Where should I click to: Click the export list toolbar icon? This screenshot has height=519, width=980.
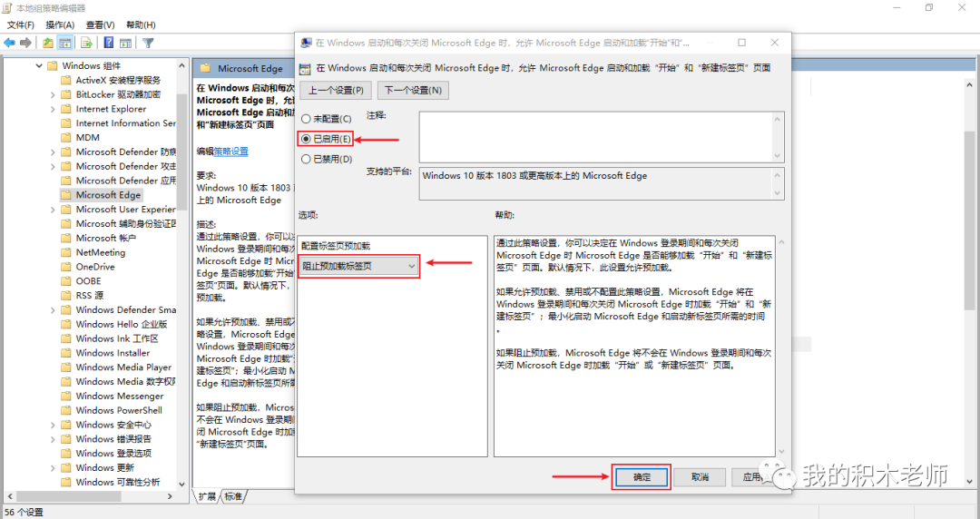[86, 43]
